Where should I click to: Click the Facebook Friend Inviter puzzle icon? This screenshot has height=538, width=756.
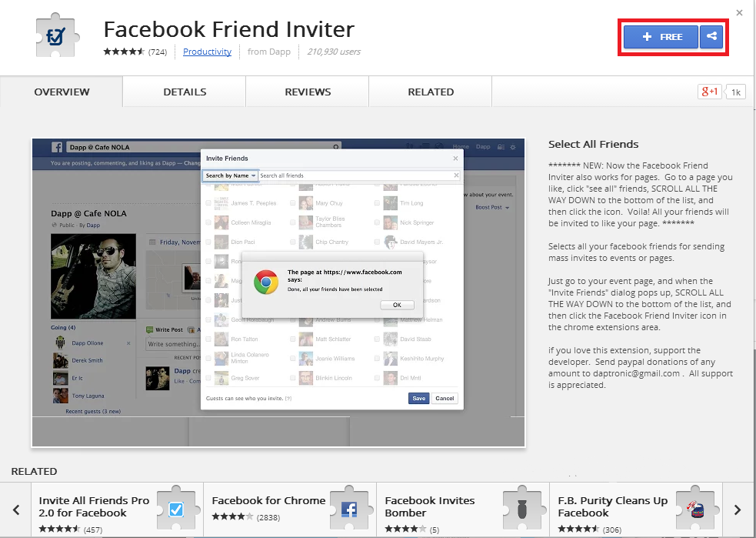point(58,36)
